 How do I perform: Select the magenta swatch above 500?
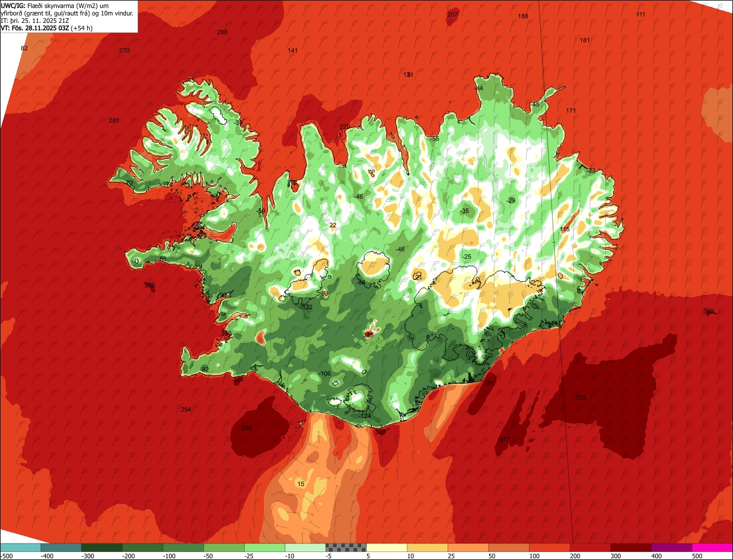pos(712,547)
